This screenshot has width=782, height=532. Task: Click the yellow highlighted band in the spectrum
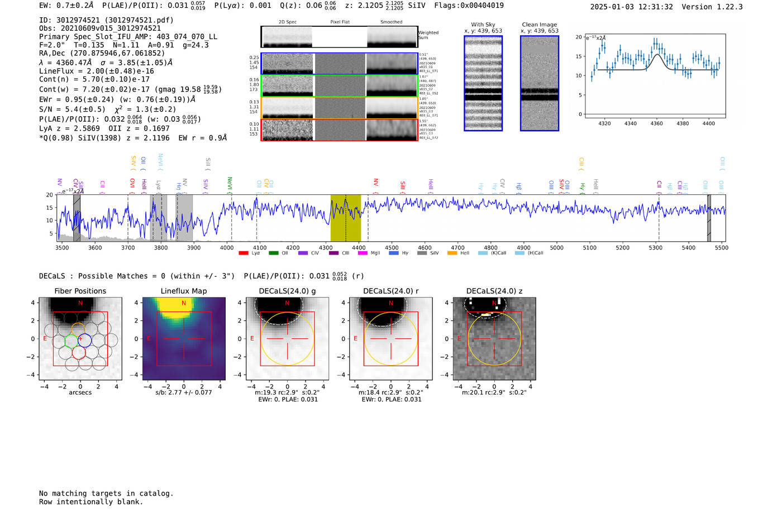pyautogui.click(x=346, y=218)
